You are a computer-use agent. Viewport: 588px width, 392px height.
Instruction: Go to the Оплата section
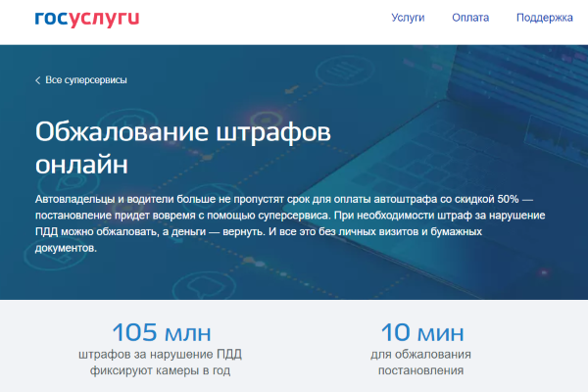pos(470,18)
